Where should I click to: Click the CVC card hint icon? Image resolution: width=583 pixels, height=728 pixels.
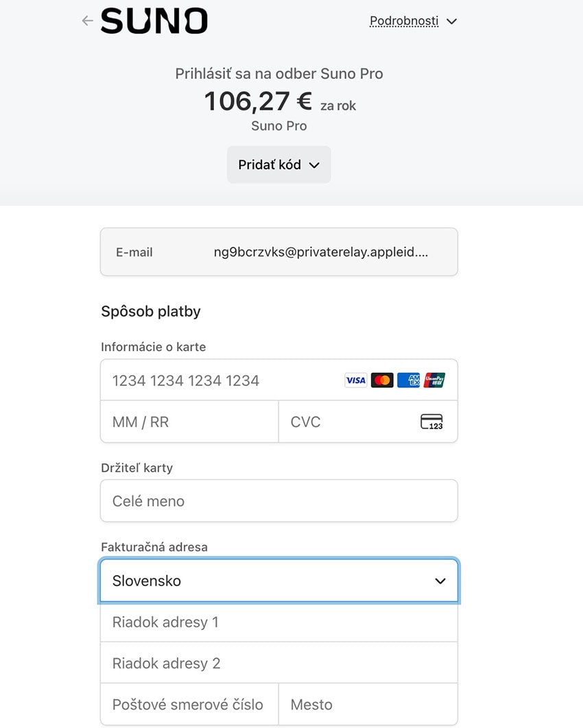431,422
